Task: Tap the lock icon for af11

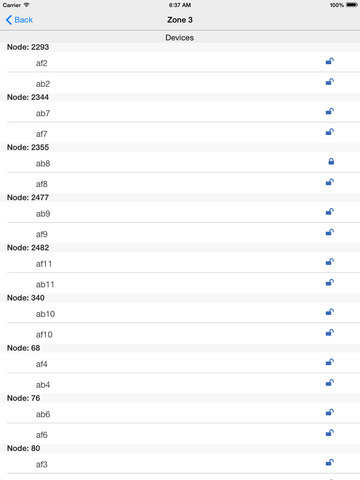Action: tap(330, 262)
